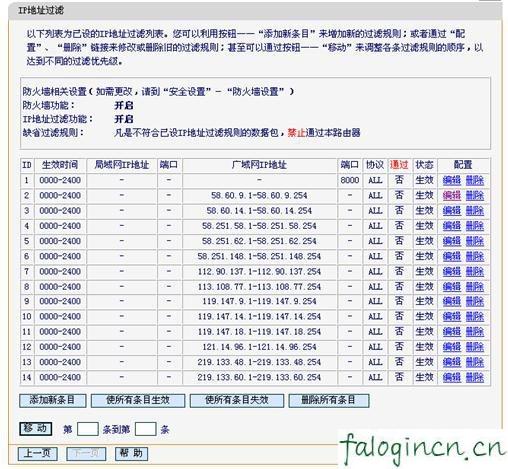Image resolution: width=508 pixels, height=469 pixels.
Task: Delete rule 5 for 58.251.62.1 range
Action: [x=475, y=241]
